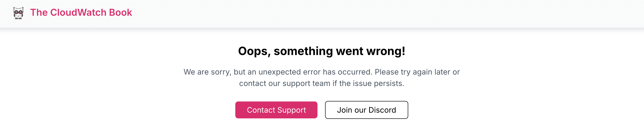Select the "Oops, something went wrong!" heading

pyautogui.click(x=322, y=51)
